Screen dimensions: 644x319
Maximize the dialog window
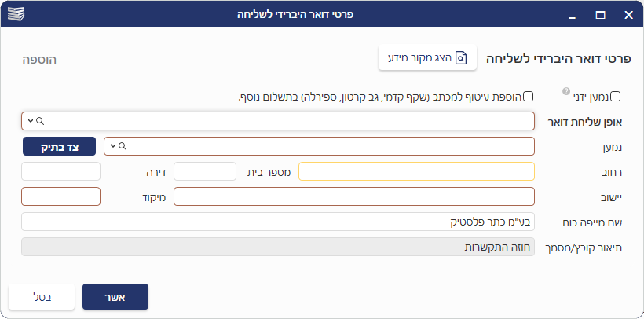click(601, 15)
